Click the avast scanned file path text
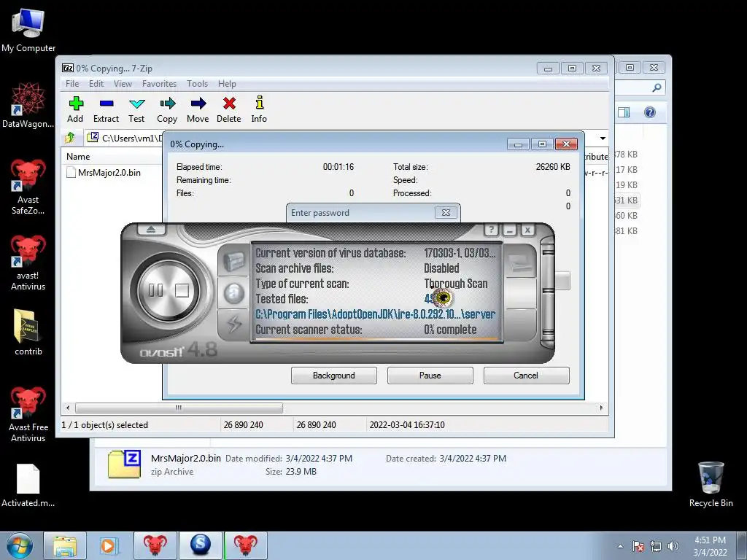This screenshot has width=747, height=560. point(376,314)
